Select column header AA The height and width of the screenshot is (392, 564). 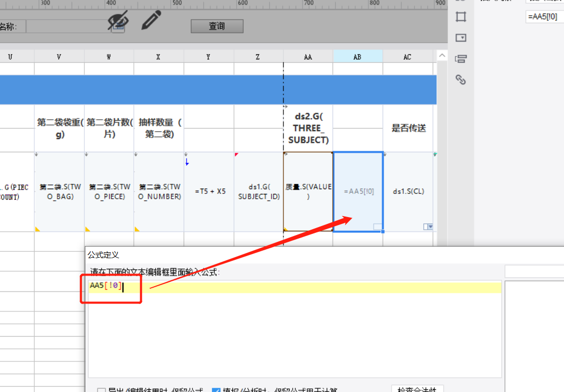click(308, 57)
